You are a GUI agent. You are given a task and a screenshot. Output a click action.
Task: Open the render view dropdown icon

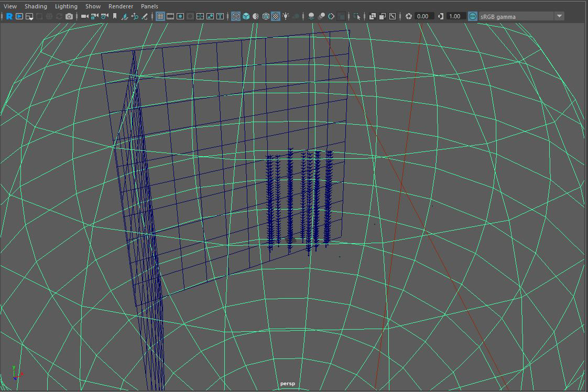tap(29, 16)
